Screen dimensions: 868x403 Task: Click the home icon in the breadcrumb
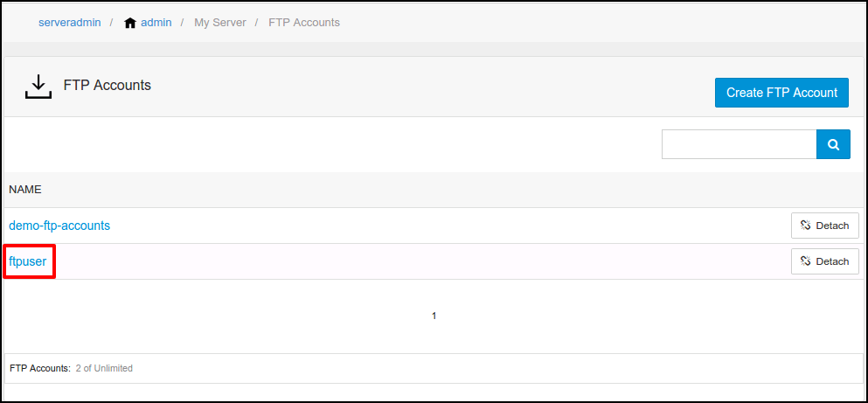point(130,23)
